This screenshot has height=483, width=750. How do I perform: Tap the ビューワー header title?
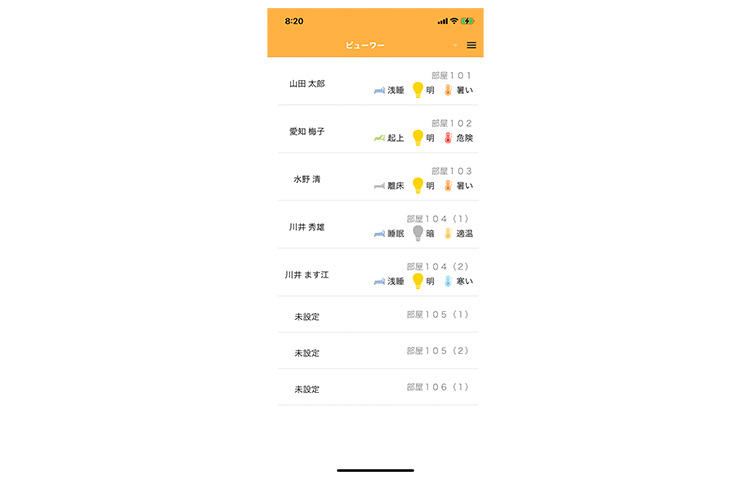tap(365, 45)
